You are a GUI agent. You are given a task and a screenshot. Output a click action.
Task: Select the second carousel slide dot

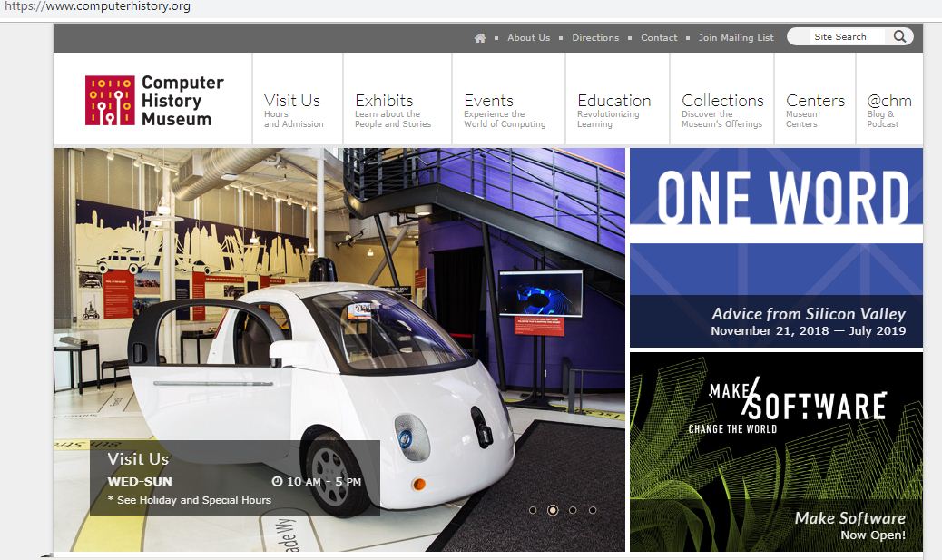553,510
